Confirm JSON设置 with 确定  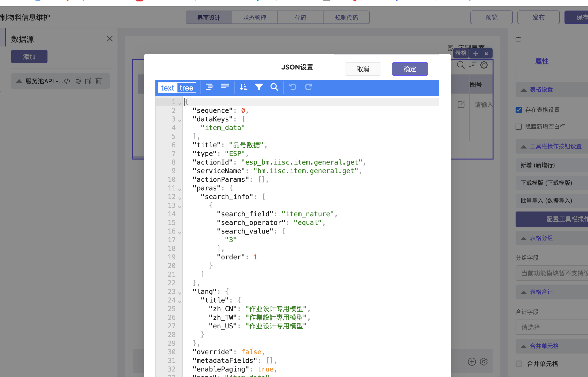(410, 69)
